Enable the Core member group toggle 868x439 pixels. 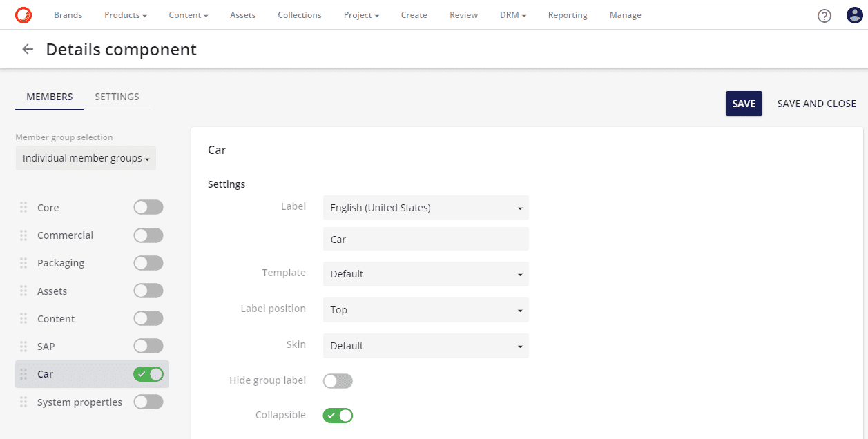click(148, 207)
